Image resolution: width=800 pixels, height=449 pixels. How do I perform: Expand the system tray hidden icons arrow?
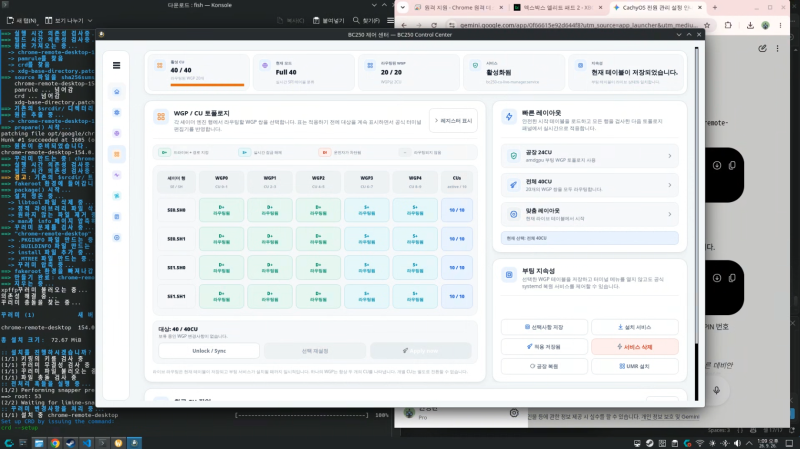point(749,443)
